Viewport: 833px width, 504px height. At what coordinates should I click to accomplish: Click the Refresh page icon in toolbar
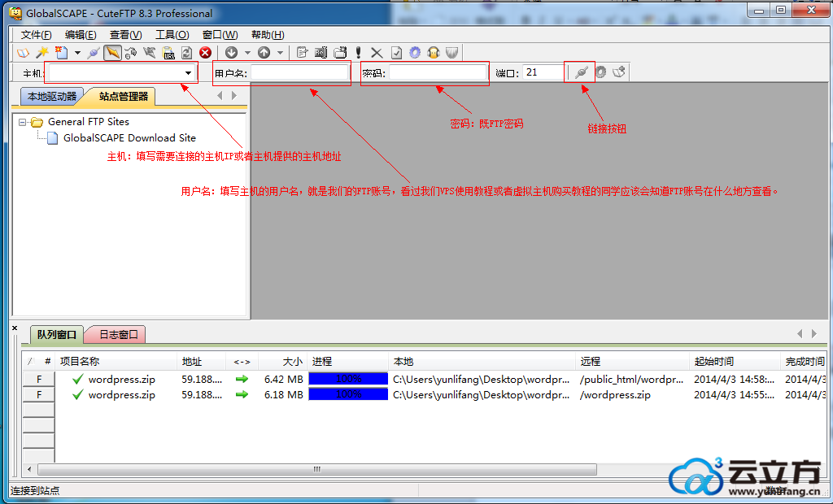(186, 53)
